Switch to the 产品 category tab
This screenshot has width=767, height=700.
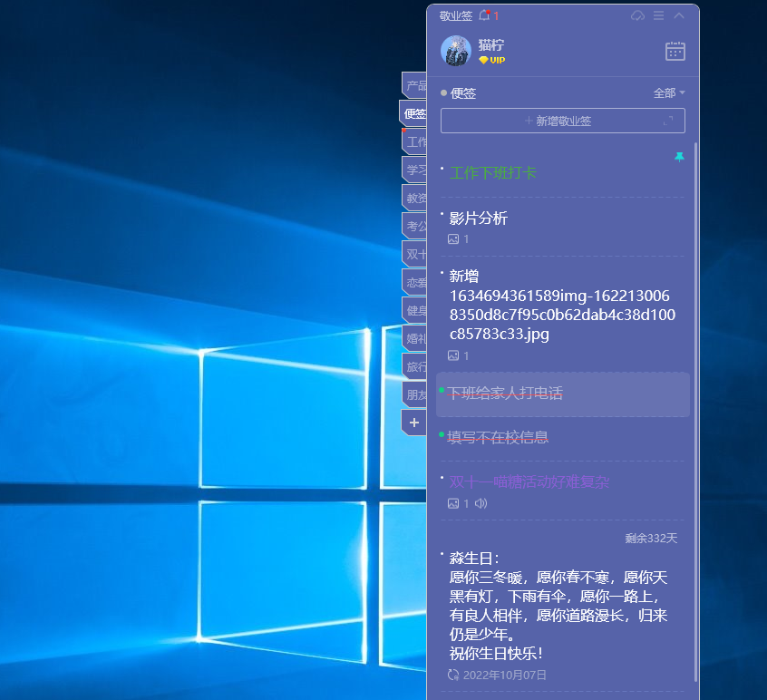point(414,85)
